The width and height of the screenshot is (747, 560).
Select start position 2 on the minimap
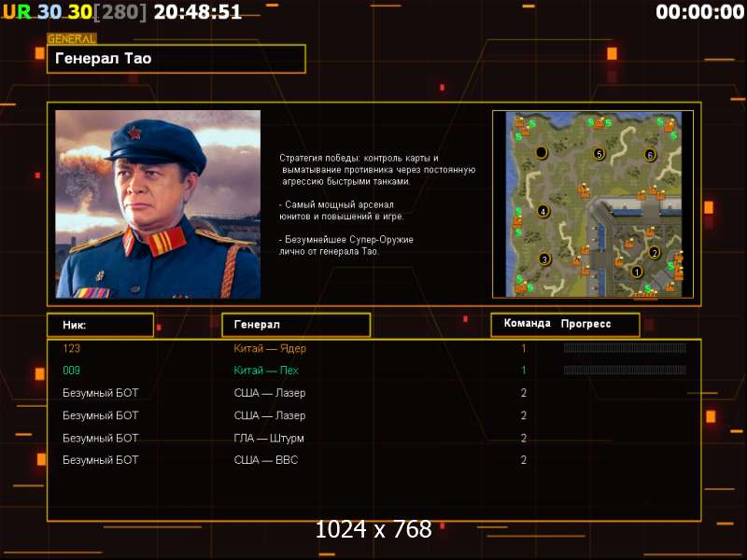[x=655, y=253]
